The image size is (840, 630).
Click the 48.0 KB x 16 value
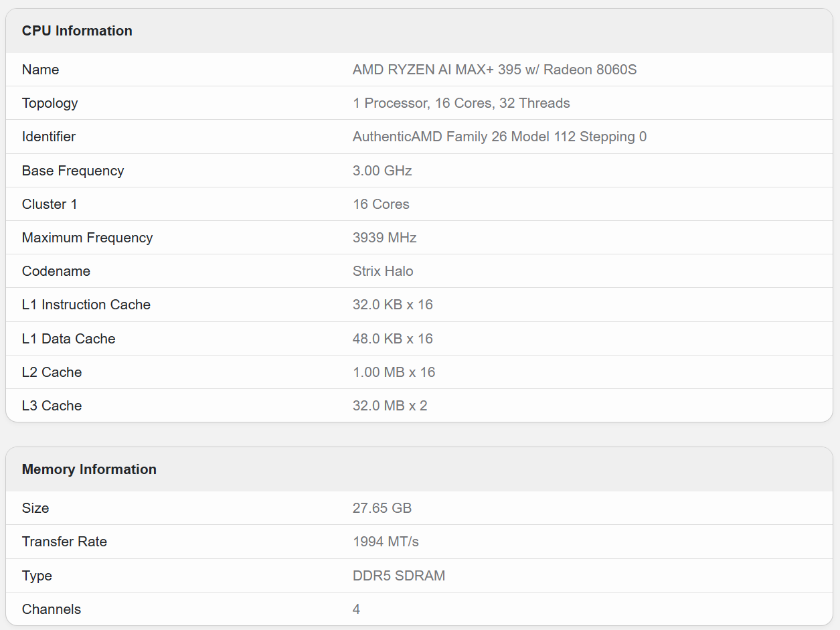click(392, 339)
